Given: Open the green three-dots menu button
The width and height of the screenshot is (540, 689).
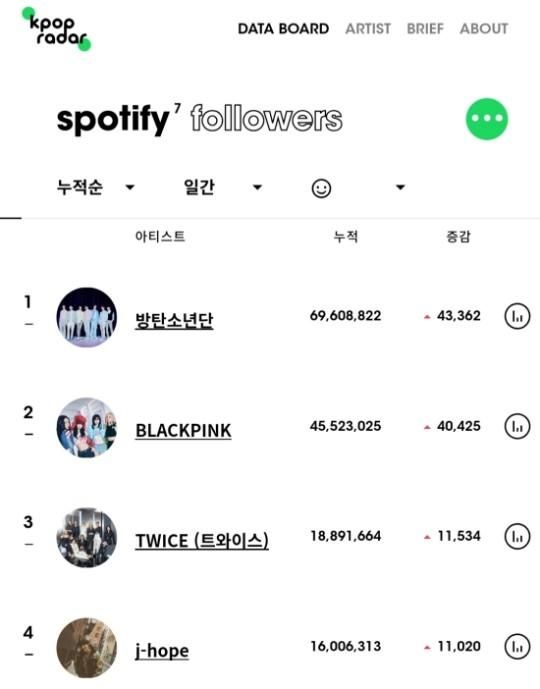Looking at the screenshot, I should [x=487, y=119].
